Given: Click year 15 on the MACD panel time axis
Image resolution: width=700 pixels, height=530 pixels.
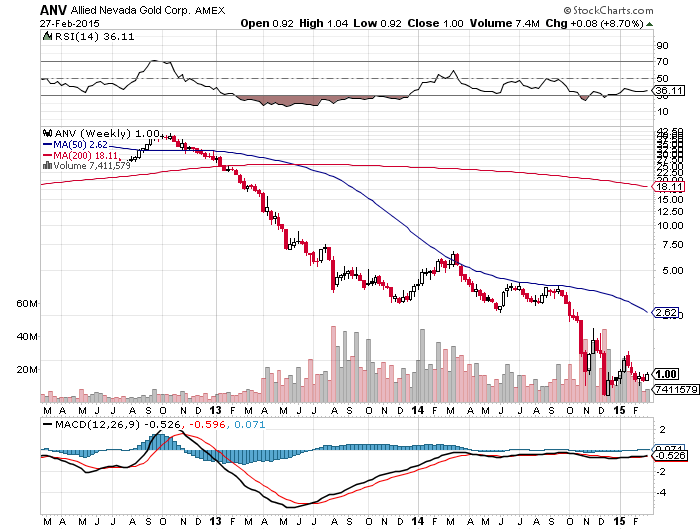Looking at the screenshot, I should pyautogui.click(x=619, y=521).
